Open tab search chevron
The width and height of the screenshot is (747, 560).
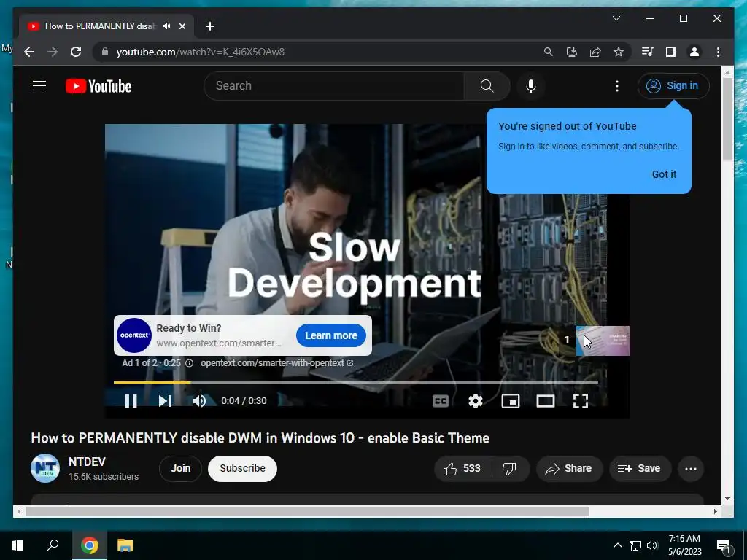click(x=616, y=18)
